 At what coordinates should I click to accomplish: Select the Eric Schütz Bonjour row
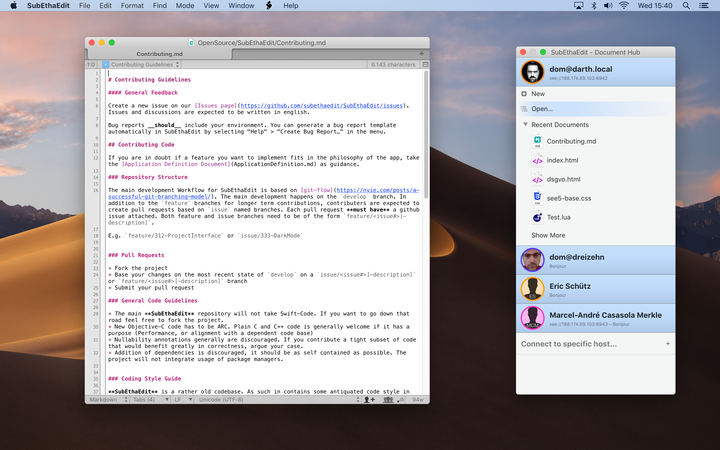tap(596, 289)
